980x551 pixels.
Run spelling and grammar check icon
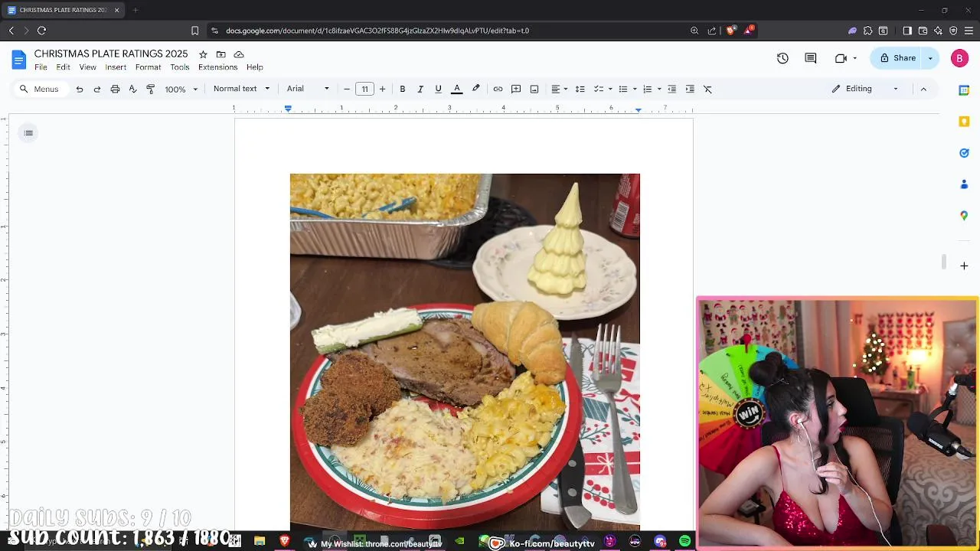(x=132, y=89)
